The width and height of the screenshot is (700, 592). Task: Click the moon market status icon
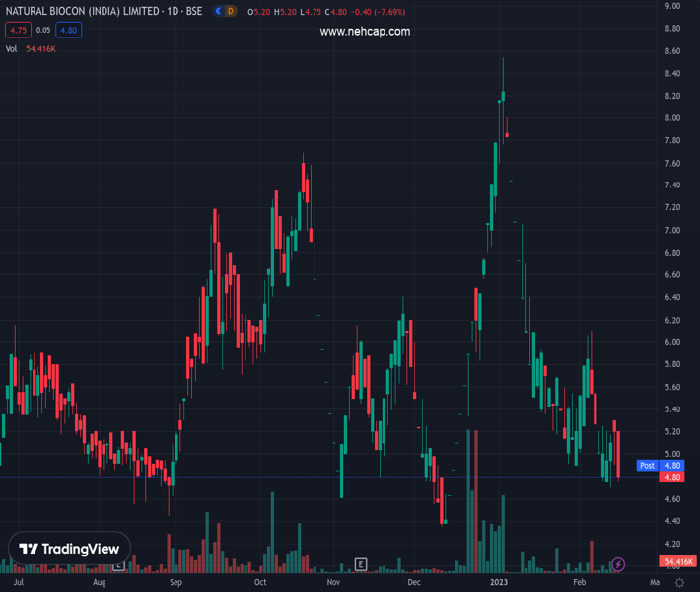pyautogui.click(x=217, y=12)
